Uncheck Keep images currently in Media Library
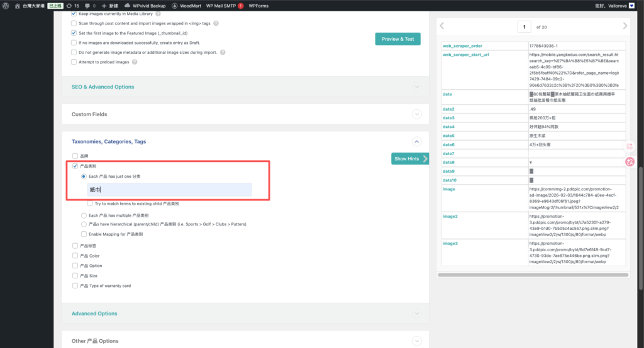This screenshot has height=348, width=644. click(x=74, y=14)
